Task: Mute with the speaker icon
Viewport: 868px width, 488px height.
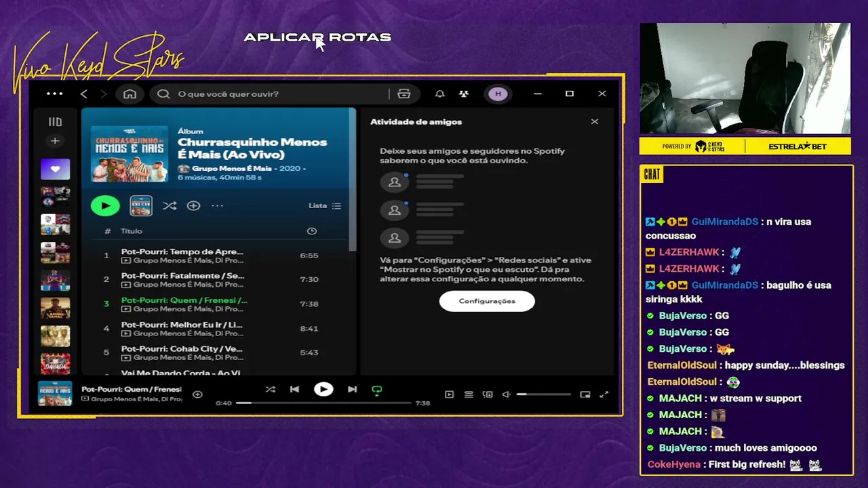Action: pyautogui.click(x=506, y=394)
